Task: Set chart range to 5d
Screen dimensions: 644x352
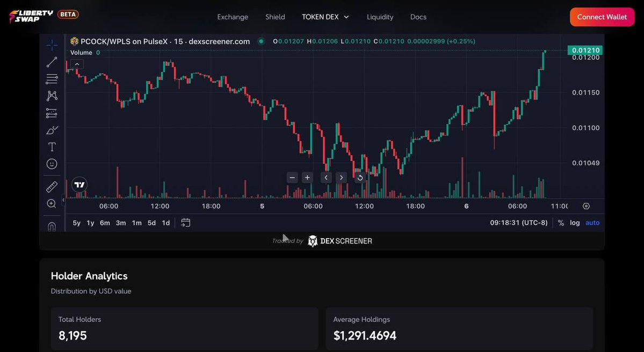Action: [151, 223]
